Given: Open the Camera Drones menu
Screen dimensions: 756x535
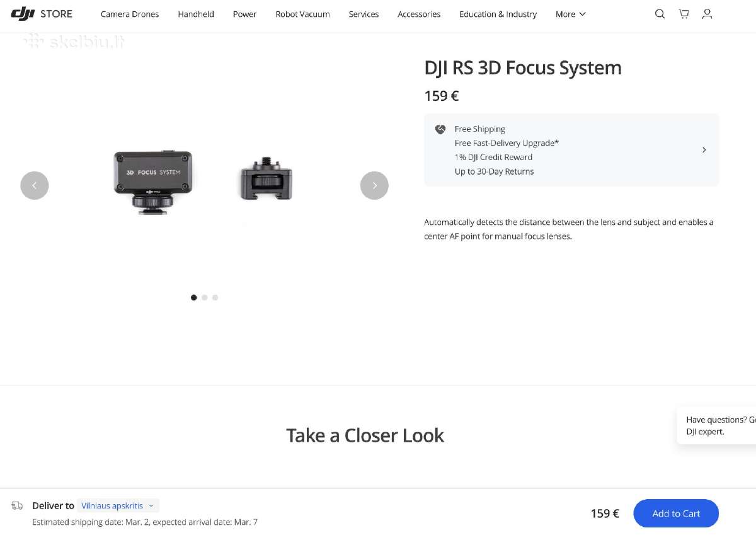Looking at the screenshot, I should tap(130, 14).
